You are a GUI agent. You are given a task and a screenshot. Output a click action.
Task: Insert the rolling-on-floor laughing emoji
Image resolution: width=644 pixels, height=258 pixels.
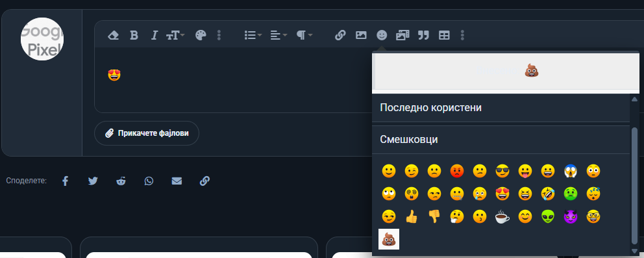[x=548, y=194]
